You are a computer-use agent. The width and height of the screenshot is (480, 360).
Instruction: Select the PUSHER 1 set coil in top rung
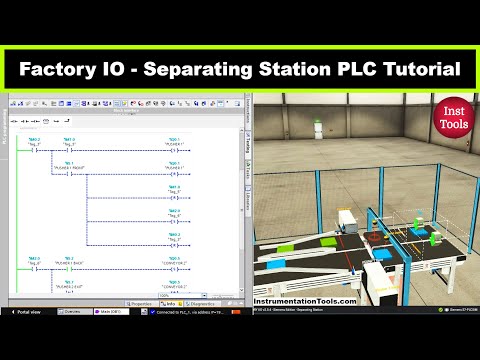coord(175,151)
